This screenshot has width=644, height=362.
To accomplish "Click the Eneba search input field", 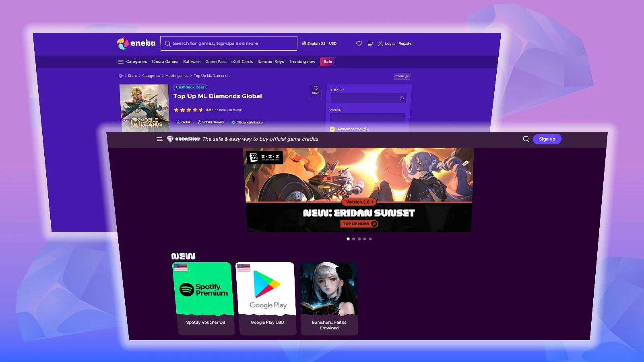I will [229, 43].
